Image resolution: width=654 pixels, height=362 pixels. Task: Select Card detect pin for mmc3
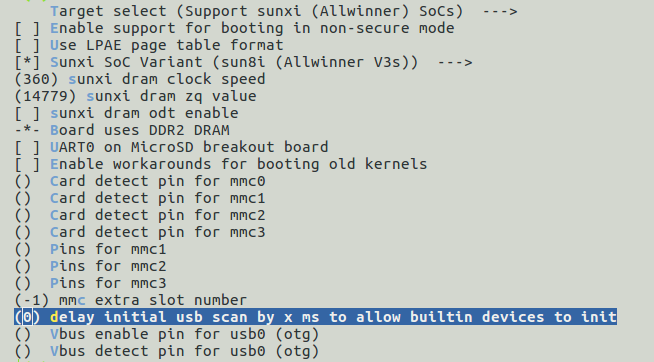point(140,232)
